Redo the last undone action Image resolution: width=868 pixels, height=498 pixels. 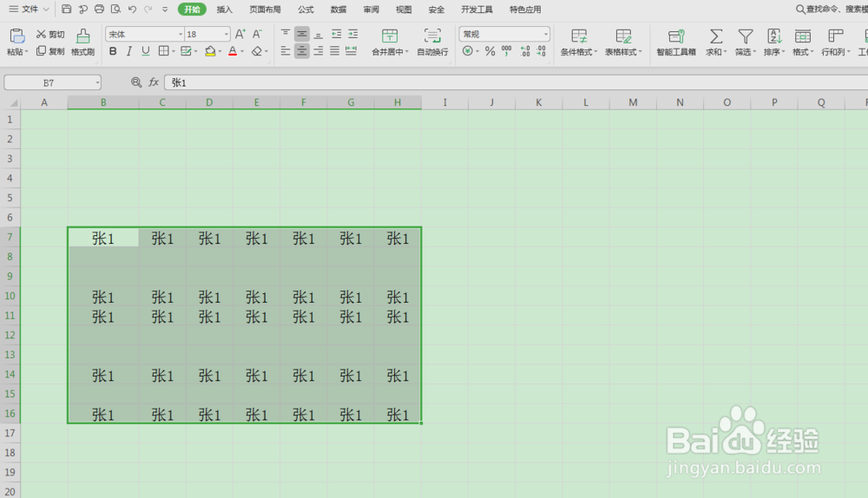pos(148,9)
